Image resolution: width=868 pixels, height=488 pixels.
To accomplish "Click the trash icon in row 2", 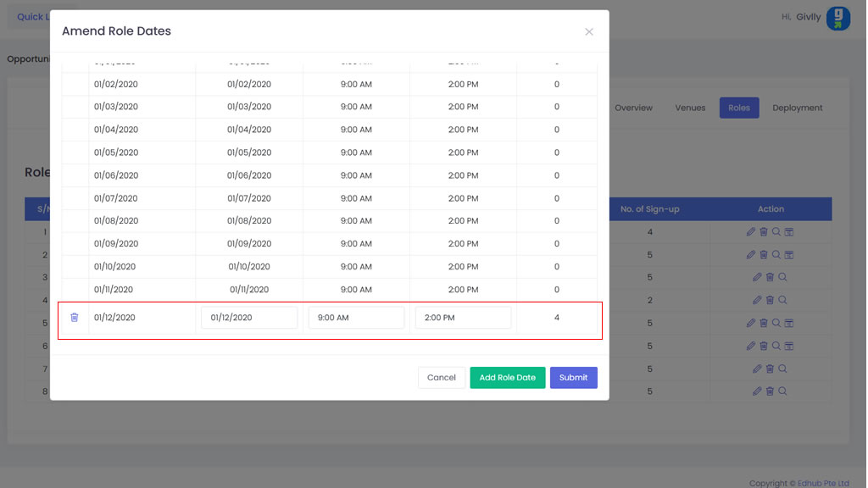I will 764,255.
